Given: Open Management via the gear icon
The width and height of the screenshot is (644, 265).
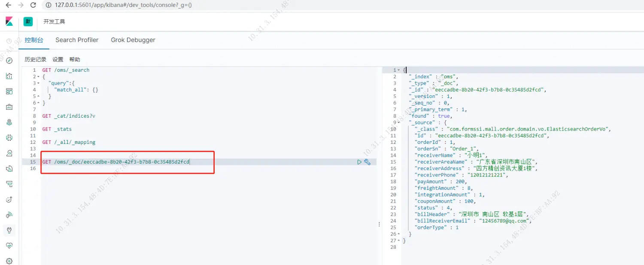Looking at the screenshot, I should click(x=9, y=261).
